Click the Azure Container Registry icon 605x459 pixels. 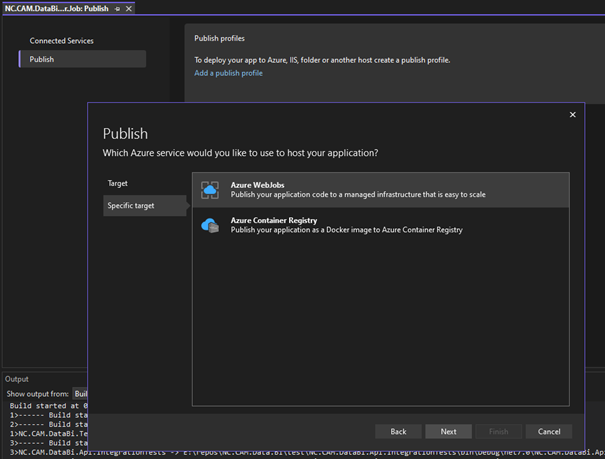(210, 225)
